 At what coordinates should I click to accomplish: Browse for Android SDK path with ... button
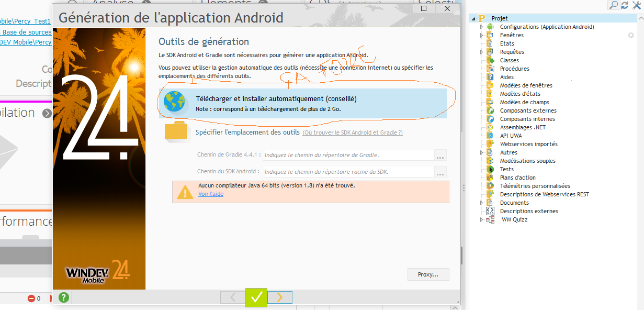click(x=440, y=172)
